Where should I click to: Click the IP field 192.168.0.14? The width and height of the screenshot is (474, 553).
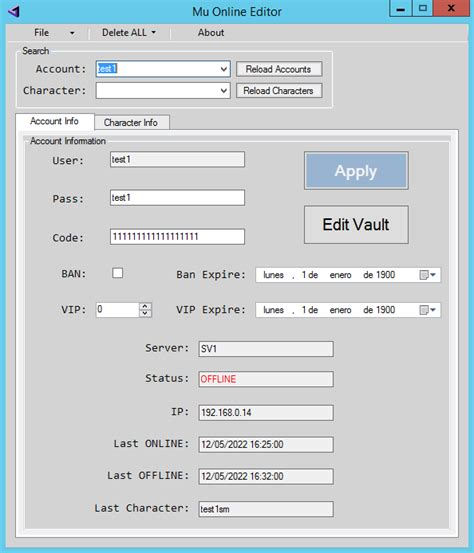click(266, 413)
